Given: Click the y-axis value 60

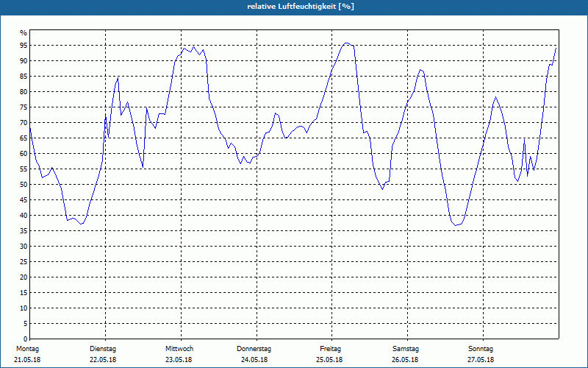Looking at the screenshot, I should (24, 153).
